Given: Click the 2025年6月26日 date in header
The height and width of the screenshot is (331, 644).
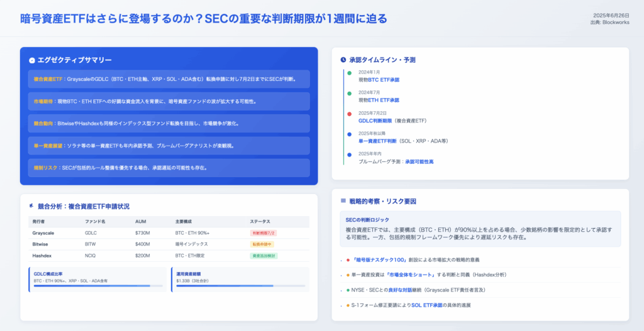Looking at the screenshot, I should click(x=611, y=15).
